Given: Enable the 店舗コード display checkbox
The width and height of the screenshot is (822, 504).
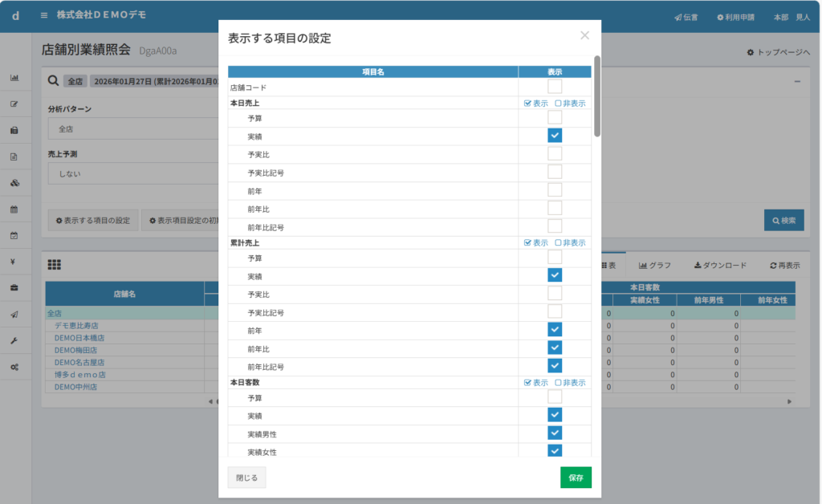Looking at the screenshot, I should tap(555, 87).
